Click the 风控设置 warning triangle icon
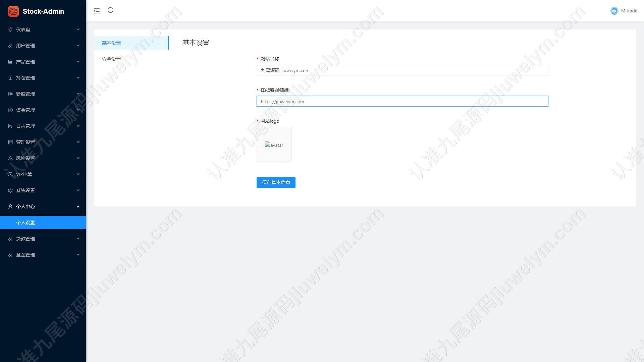Image resolution: width=644 pixels, height=362 pixels. [10, 158]
